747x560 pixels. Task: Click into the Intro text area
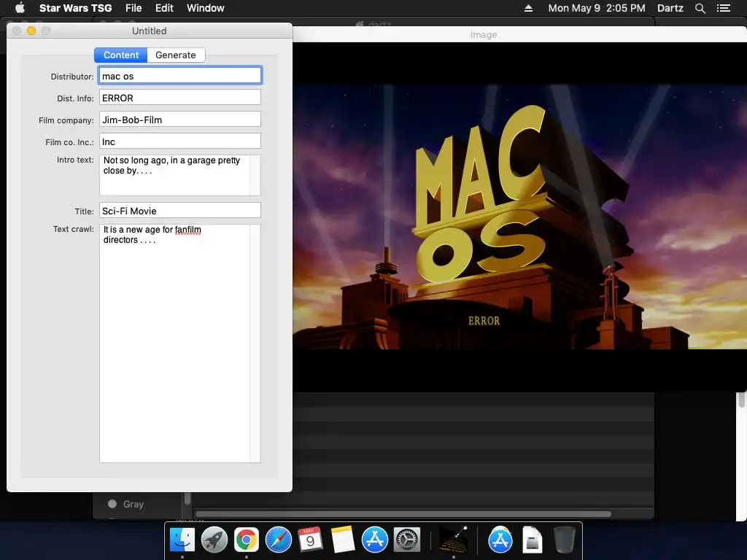point(180,175)
